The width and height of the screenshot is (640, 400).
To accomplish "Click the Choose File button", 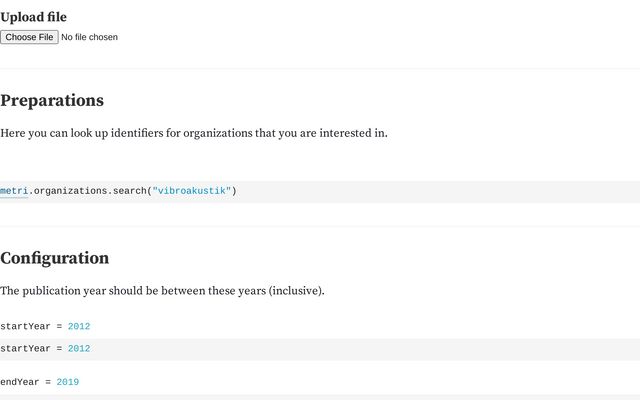I will [29, 37].
